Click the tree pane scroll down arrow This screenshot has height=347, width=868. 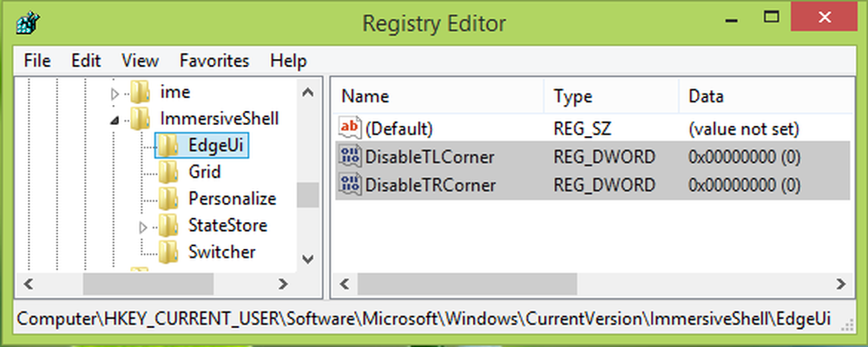[308, 259]
